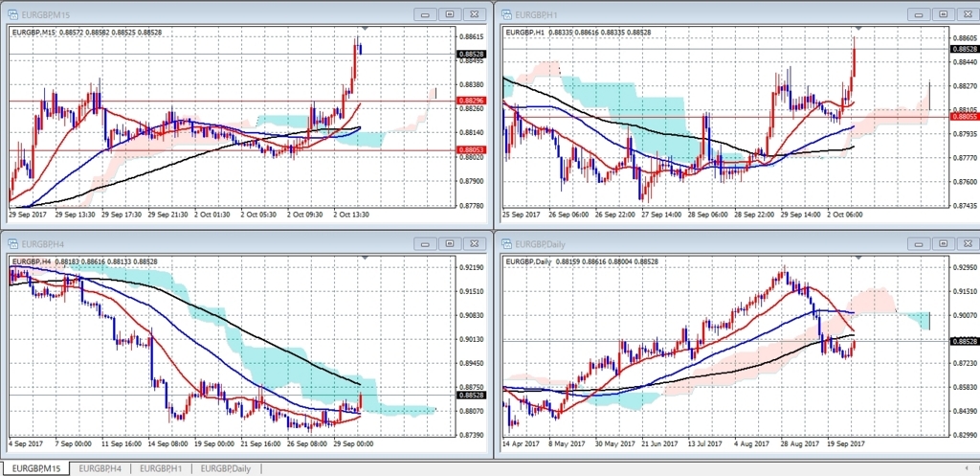
Task: Close the EURGBP,H1 chart window
Action: pyautogui.click(x=969, y=13)
